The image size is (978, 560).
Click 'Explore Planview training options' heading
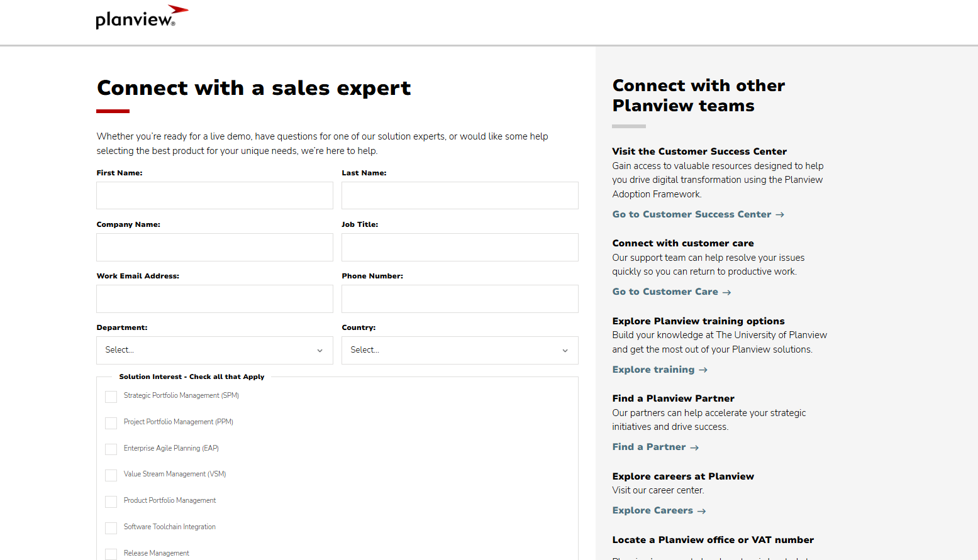tap(698, 321)
